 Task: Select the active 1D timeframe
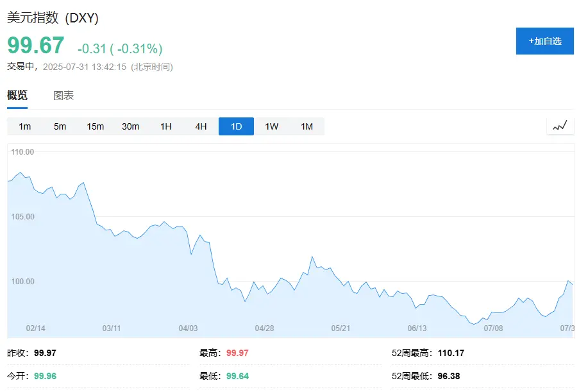pos(236,126)
